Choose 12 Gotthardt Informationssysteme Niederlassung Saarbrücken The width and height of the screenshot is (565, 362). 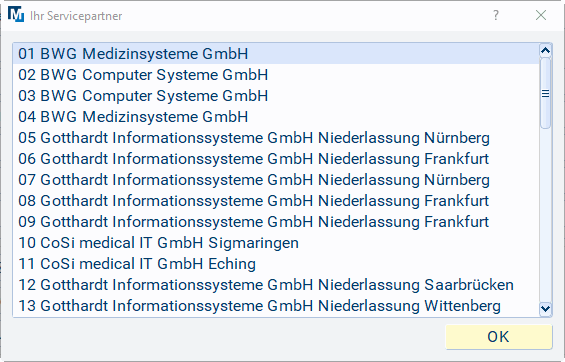tap(276, 285)
